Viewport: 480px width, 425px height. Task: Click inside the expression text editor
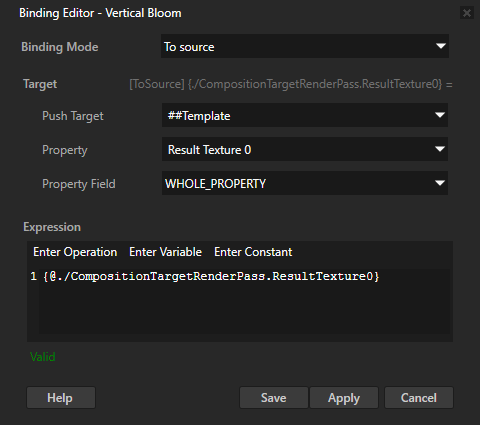244,302
